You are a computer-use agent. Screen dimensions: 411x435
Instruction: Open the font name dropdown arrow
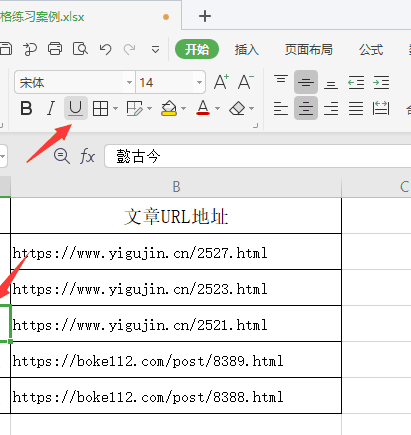click(x=129, y=82)
